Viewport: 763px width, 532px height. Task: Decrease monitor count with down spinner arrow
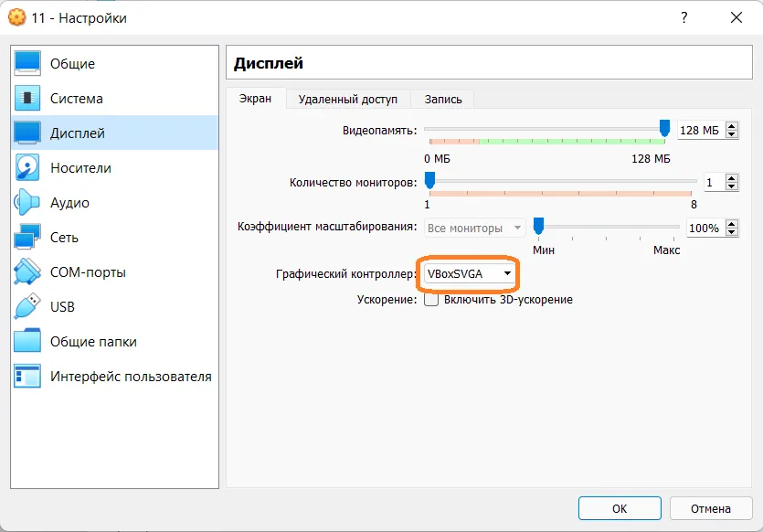point(731,186)
